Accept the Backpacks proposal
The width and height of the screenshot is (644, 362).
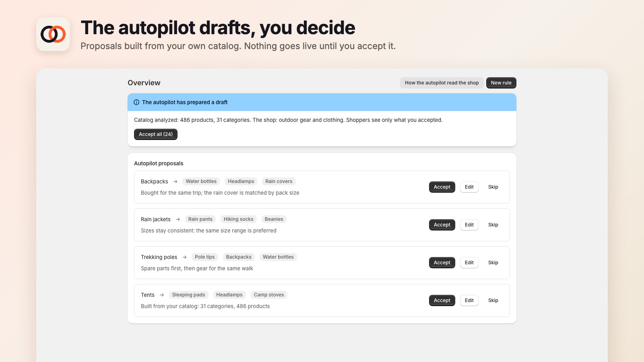click(442, 187)
